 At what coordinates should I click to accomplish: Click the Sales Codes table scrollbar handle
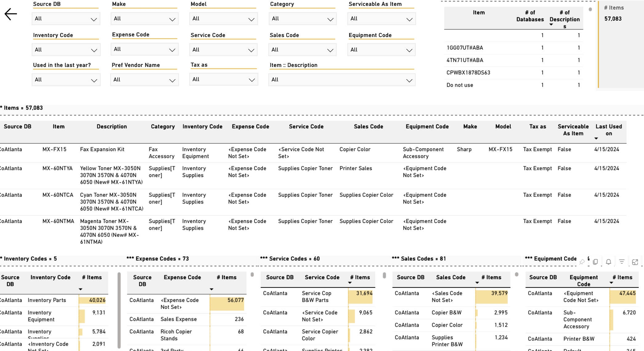(x=516, y=275)
